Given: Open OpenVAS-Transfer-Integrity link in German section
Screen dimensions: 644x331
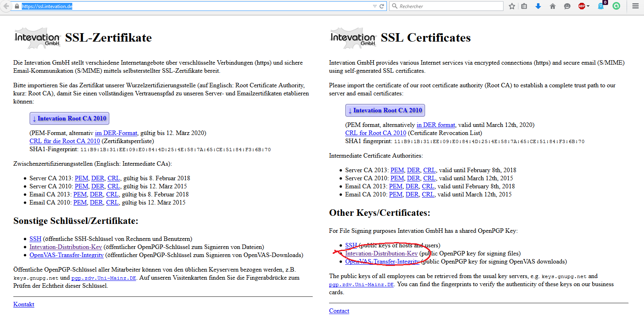Looking at the screenshot, I should pyautogui.click(x=67, y=255).
